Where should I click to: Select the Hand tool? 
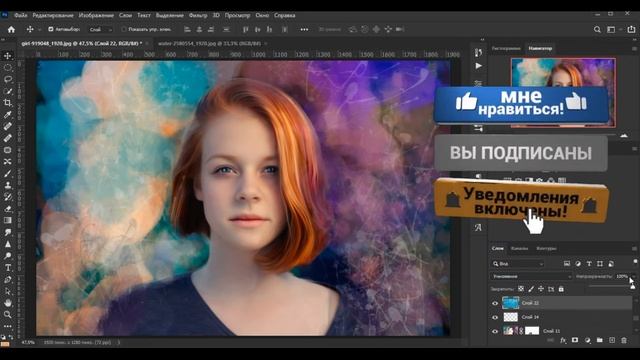pyautogui.click(x=8, y=303)
